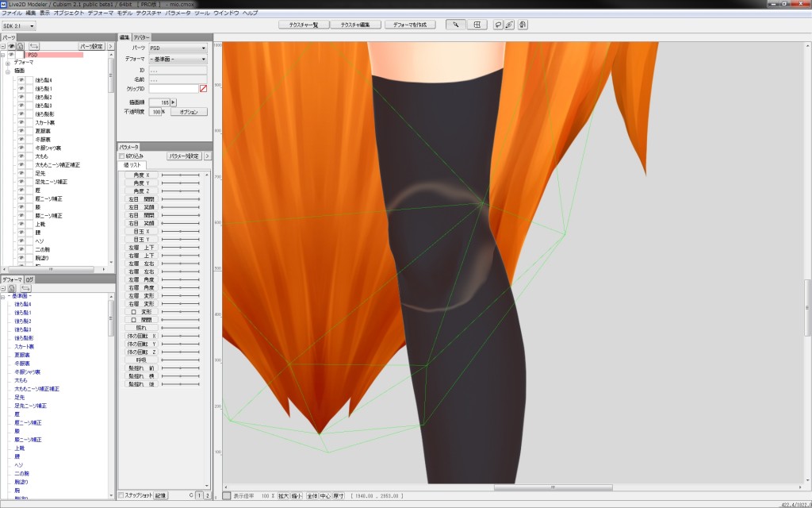Toggle visibility eye for スカート裏 part
The image size is (812, 508).
[x=21, y=123]
